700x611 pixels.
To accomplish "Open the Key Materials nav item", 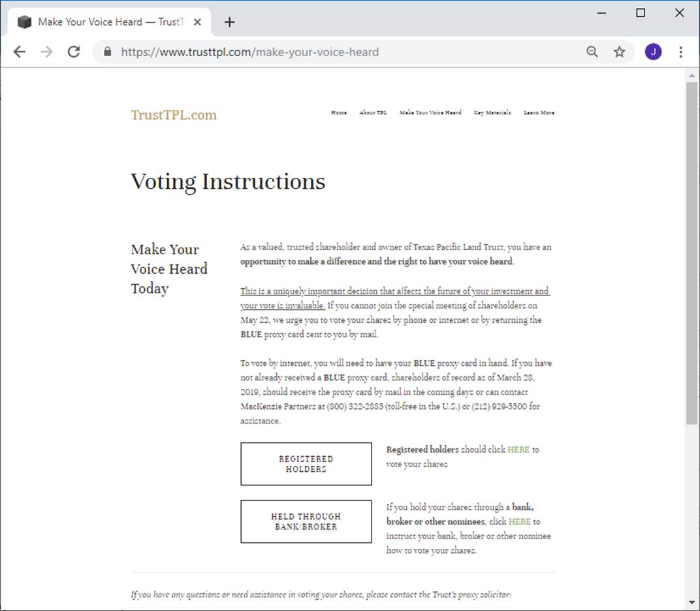I will pyautogui.click(x=492, y=112).
